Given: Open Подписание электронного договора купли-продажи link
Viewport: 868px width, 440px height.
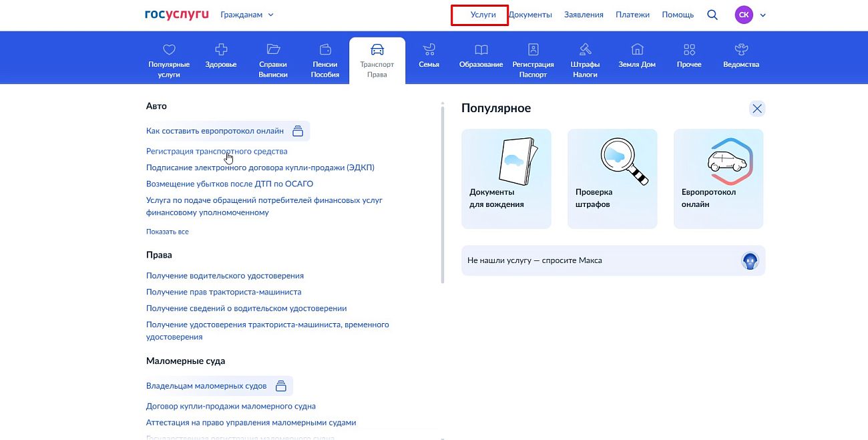Looking at the screenshot, I should pyautogui.click(x=260, y=168).
